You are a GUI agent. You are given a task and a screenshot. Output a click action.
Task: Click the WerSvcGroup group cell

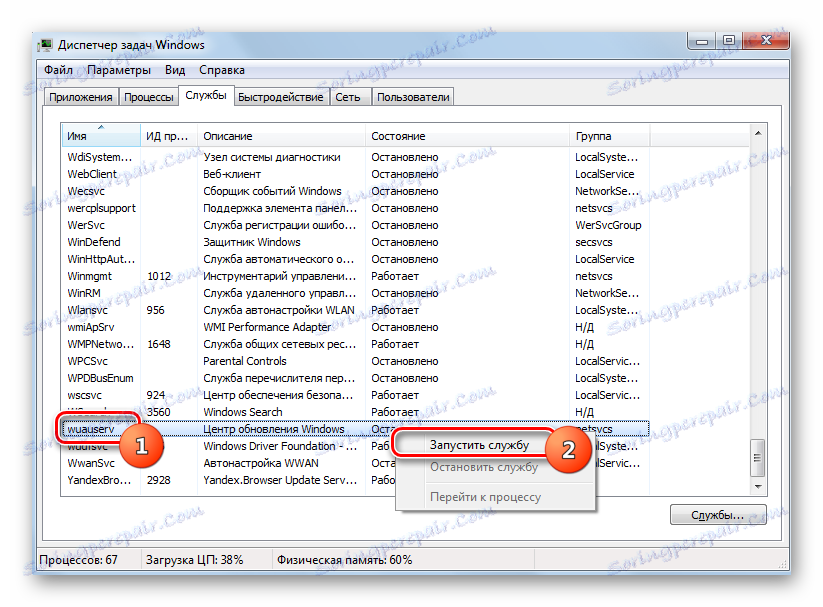(608, 225)
